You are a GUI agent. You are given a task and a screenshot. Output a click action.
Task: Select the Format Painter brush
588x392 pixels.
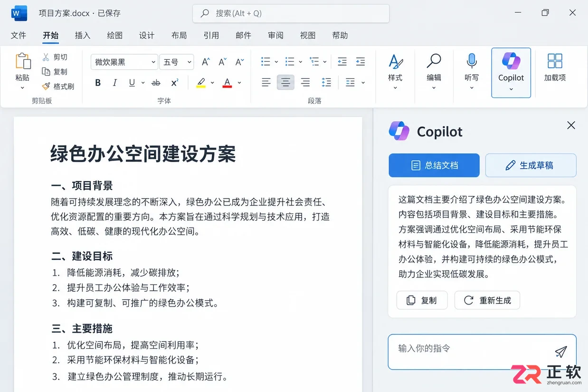pyautogui.click(x=46, y=86)
